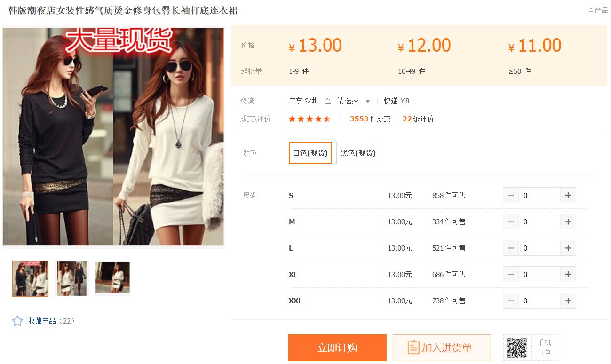View the 22 条评价 reviews
The width and height of the screenshot is (611, 364).
(418, 119)
